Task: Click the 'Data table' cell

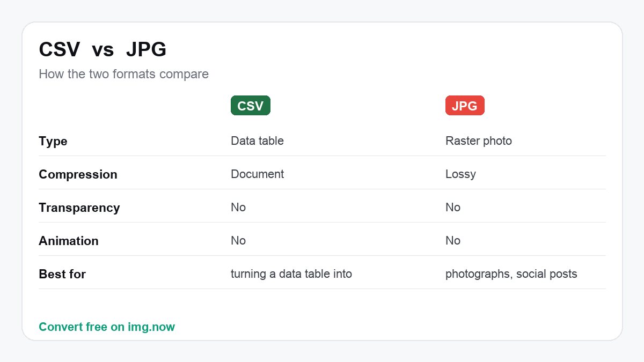Action: [x=257, y=141]
